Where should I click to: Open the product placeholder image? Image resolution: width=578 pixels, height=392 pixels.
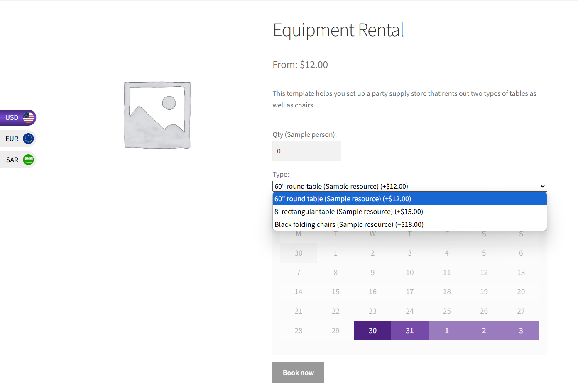pyautogui.click(x=157, y=115)
